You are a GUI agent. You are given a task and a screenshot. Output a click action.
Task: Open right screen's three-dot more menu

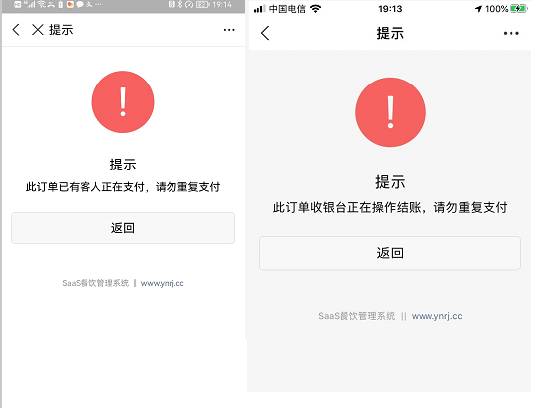[511, 34]
